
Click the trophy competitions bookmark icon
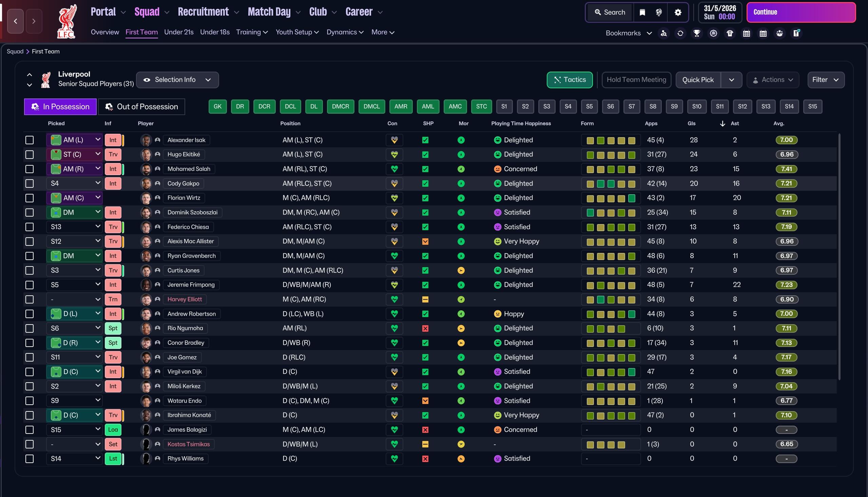coord(697,33)
